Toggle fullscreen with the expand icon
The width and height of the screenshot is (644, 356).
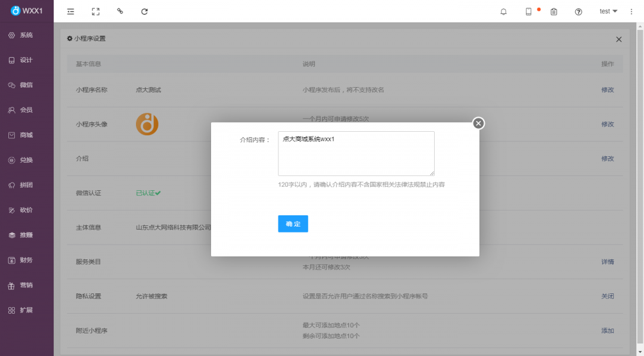tap(95, 11)
